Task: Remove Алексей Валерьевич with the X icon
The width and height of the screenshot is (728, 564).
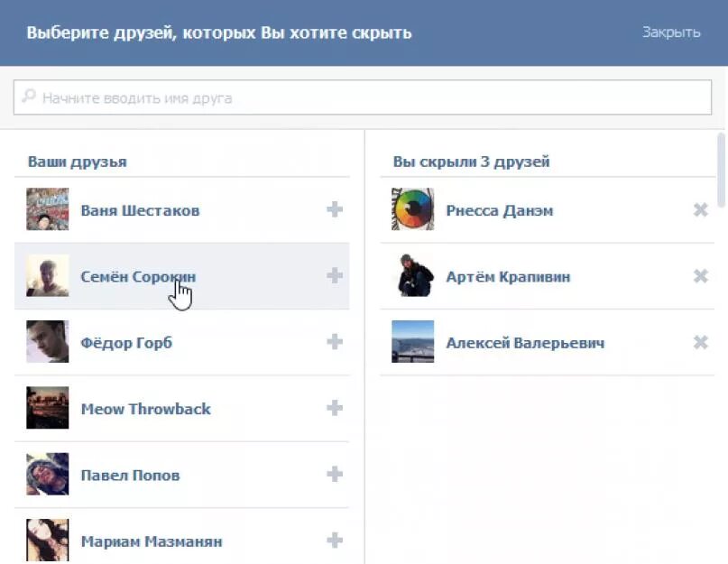Action: (x=700, y=342)
